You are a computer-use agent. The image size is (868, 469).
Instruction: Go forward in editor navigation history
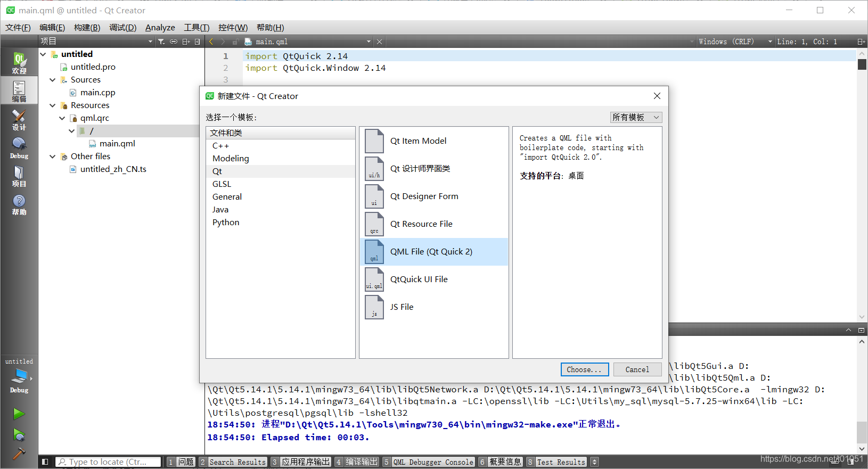(223, 42)
